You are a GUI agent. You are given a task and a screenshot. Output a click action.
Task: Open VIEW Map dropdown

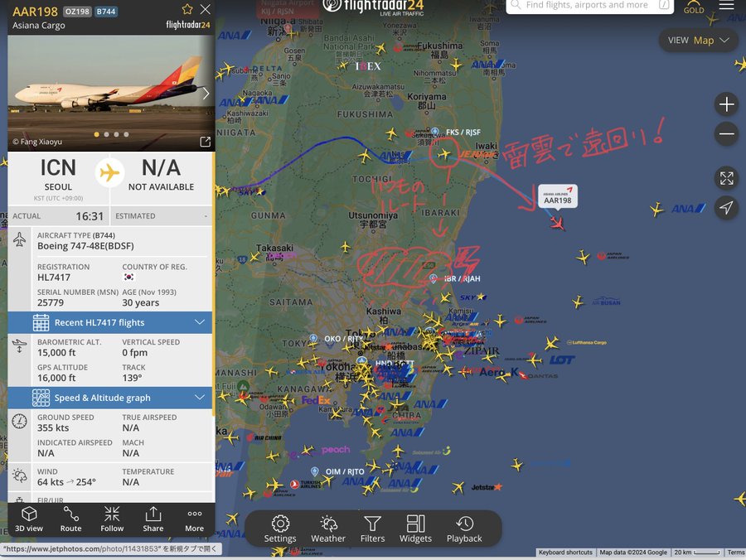click(699, 41)
